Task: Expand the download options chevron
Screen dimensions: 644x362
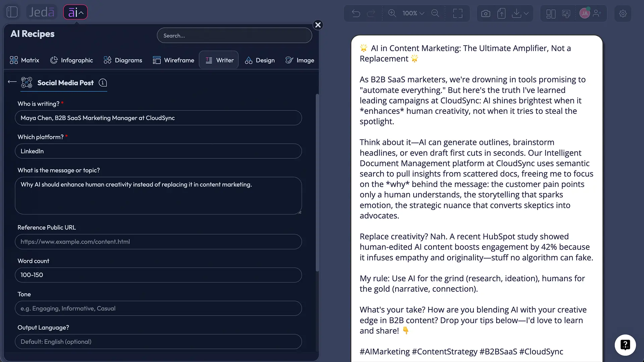Action: [526, 13]
